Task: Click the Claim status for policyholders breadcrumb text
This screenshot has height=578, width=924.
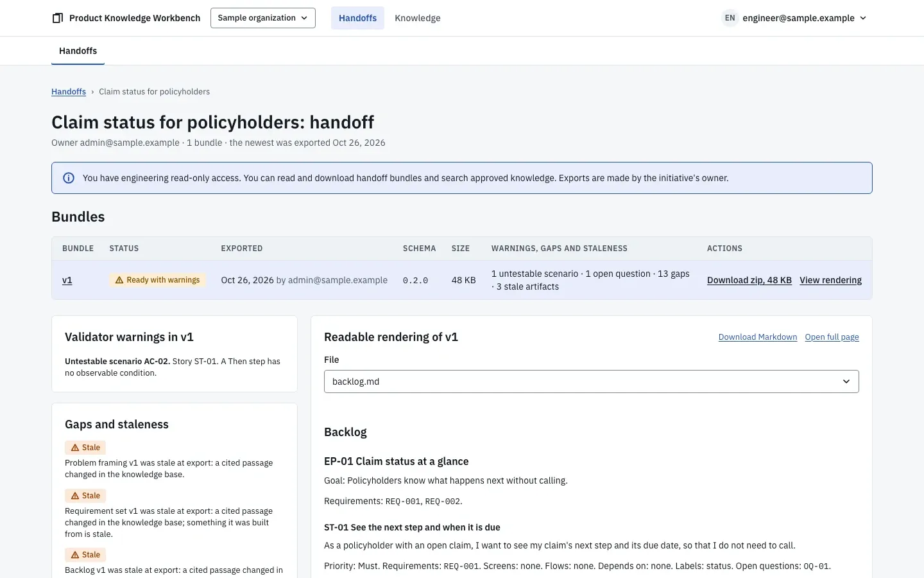Action: point(154,92)
